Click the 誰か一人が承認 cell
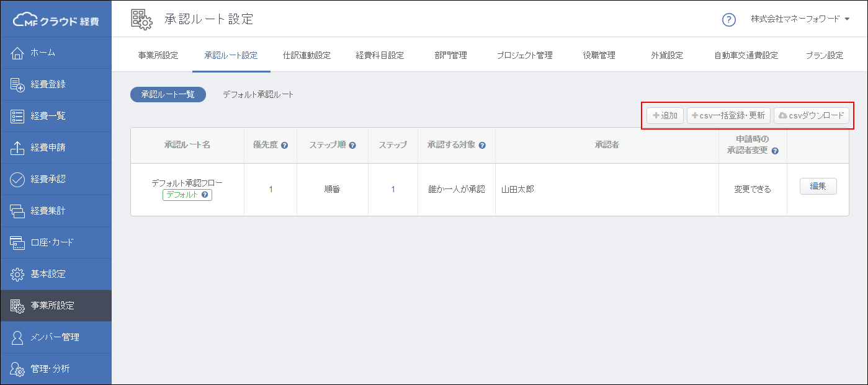Image resolution: width=868 pixels, height=385 pixels. coord(457,190)
